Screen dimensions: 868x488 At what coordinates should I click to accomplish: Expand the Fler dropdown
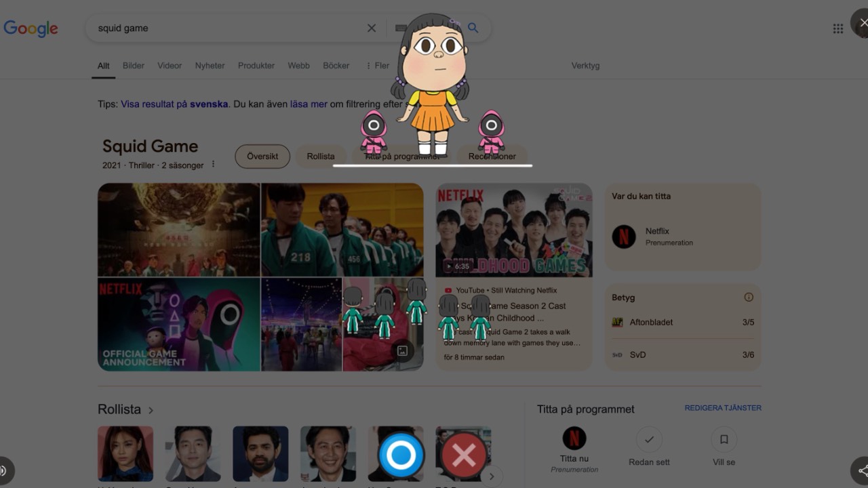tap(377, 65)
